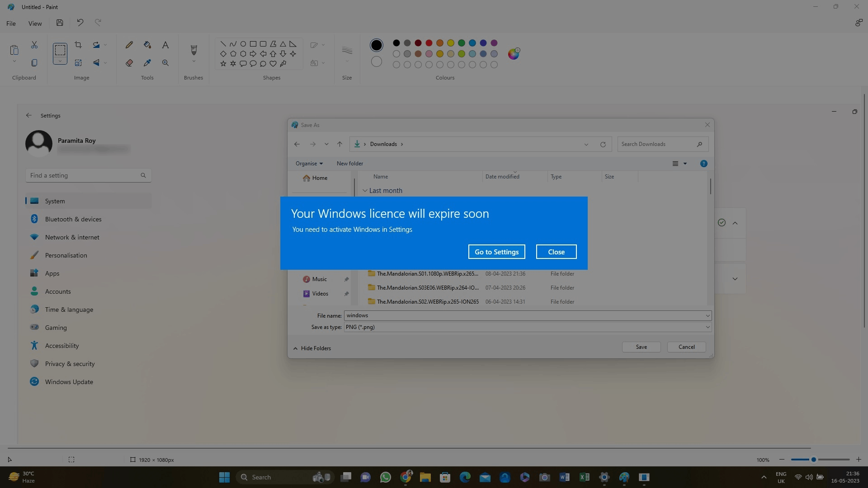Pick the yellow colour swatch
Image resolution: width=868 pixels, height=488 pixels.
click(451, 43)
